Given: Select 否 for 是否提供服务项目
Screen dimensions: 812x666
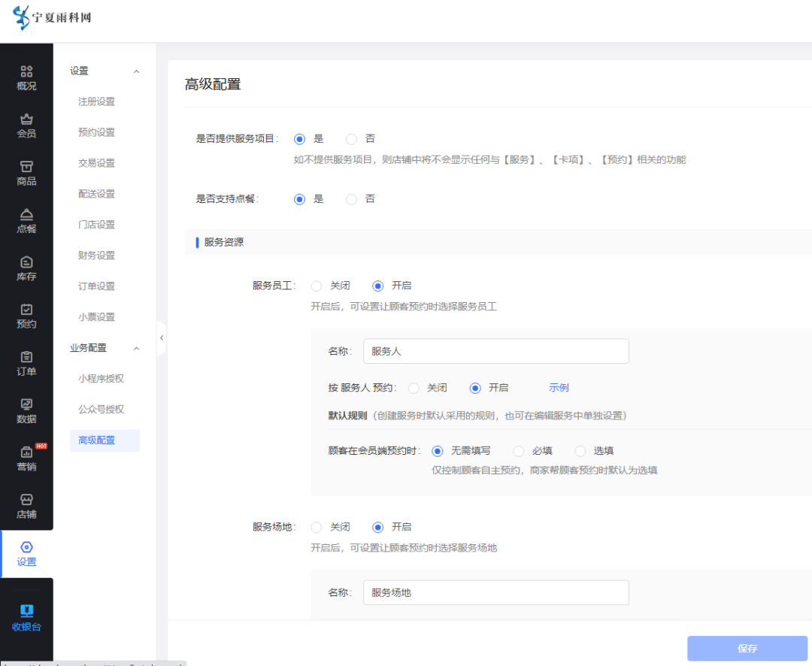Looking at the screenshot, I should click(x=352, y=139).
